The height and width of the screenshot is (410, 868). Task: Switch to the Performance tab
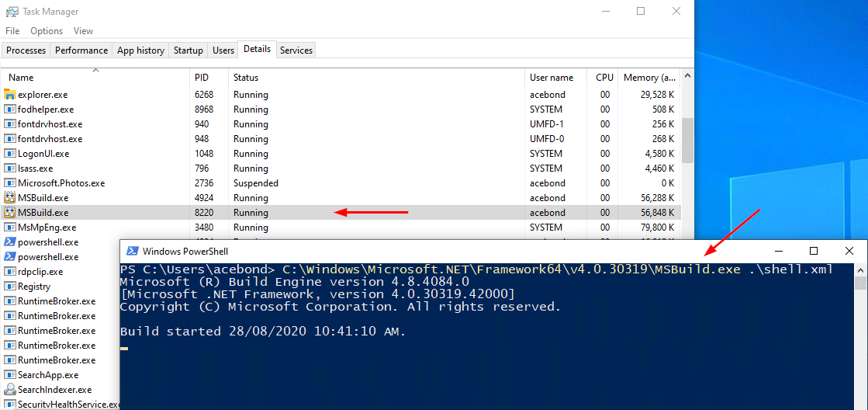[81, 50]
